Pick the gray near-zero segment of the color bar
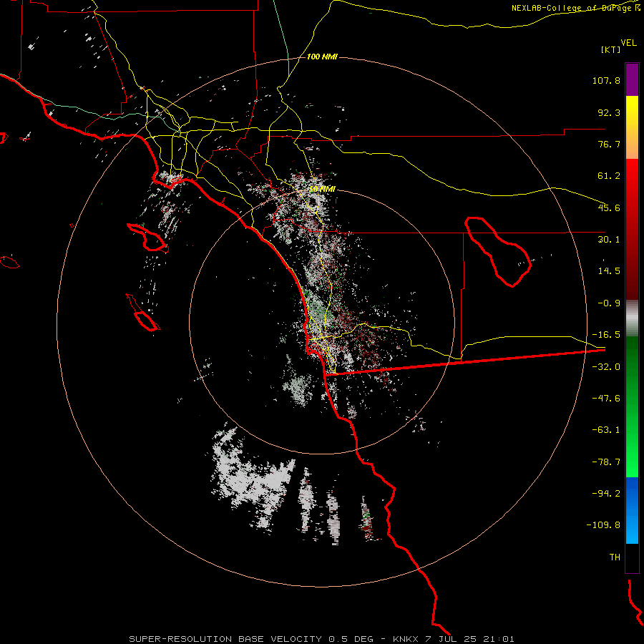The height and width of the screenshot is (644, 644). (x=632, y=318)
